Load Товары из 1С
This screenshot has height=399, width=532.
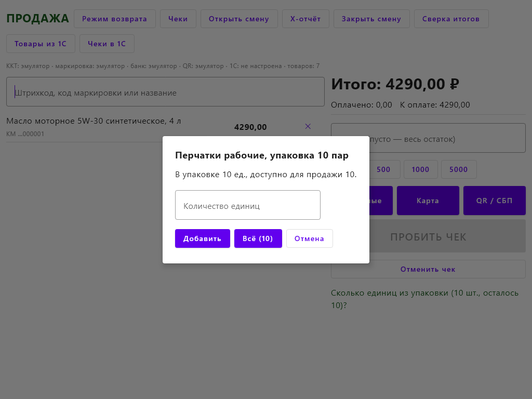click(x=41, y=44)
